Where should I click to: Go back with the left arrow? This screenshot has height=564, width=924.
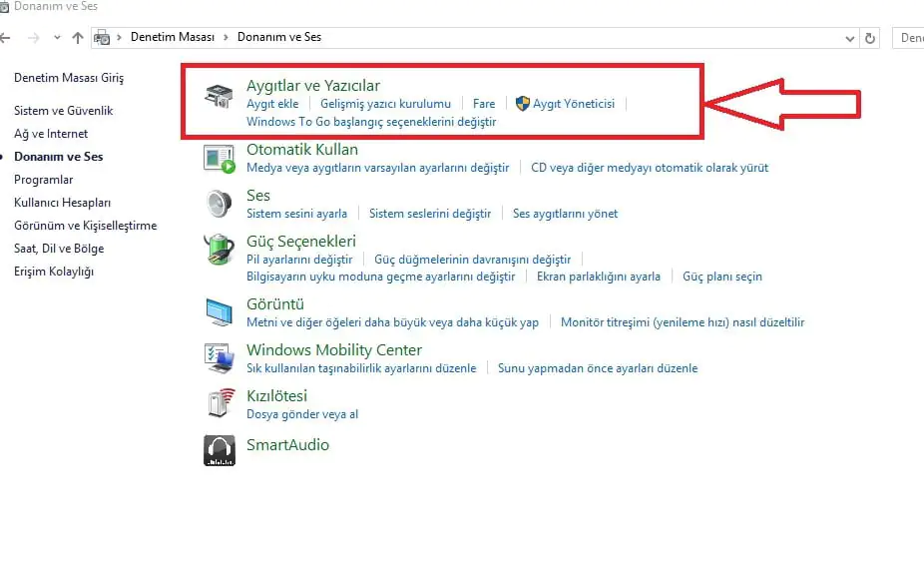tap(6, 38)
